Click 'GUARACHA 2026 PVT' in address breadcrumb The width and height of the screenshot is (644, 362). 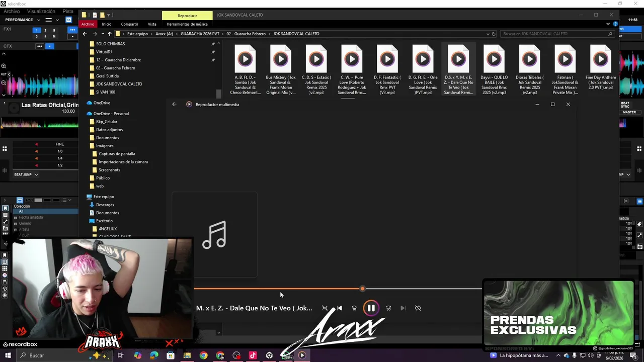200,34
